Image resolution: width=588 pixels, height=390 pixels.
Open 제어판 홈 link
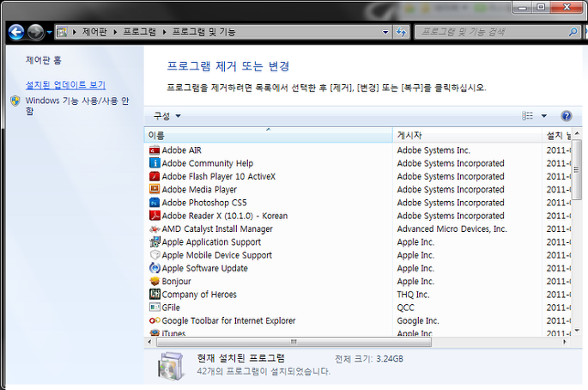point(44,60)
